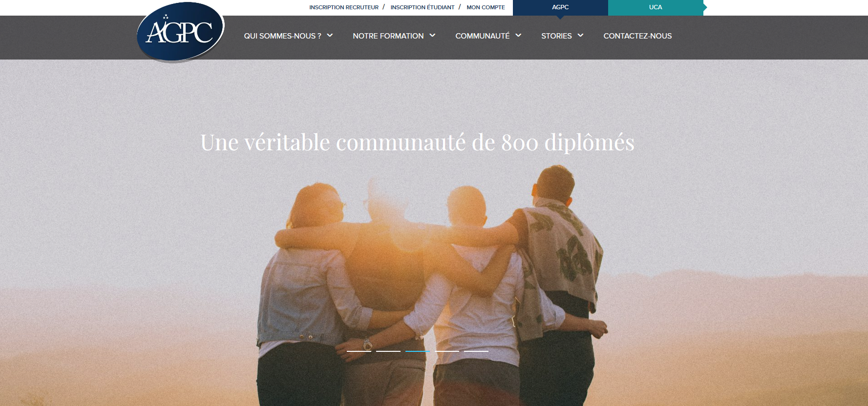Open the Communauté menu item
Screen dimensions: 868x406
click(x=482, y=36)
